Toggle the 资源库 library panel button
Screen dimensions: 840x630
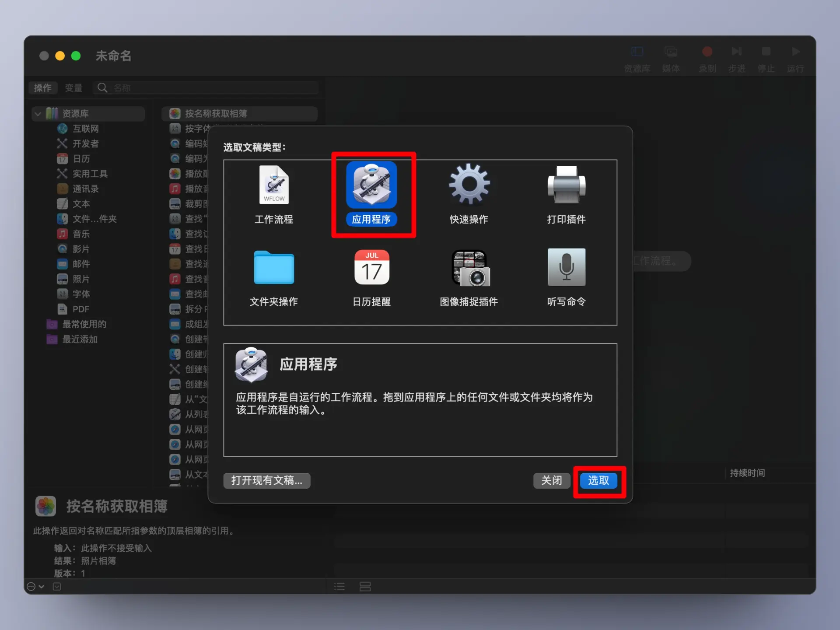click(x=637, y=52)
